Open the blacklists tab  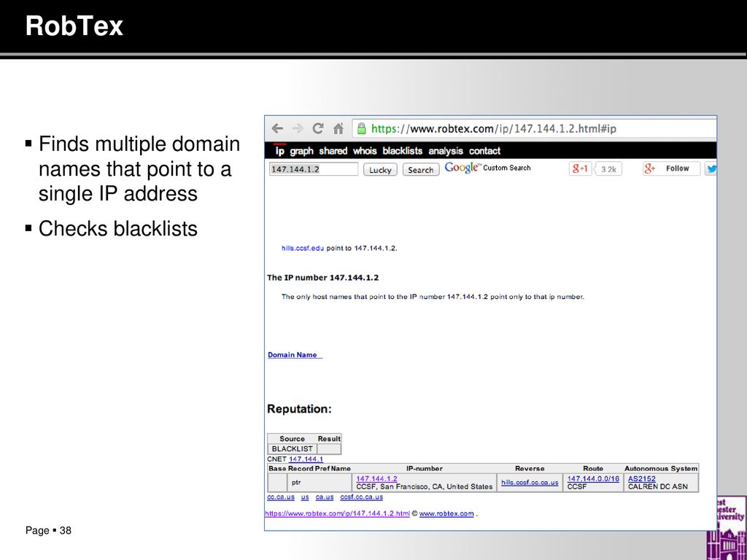click(x=403, y=151)
